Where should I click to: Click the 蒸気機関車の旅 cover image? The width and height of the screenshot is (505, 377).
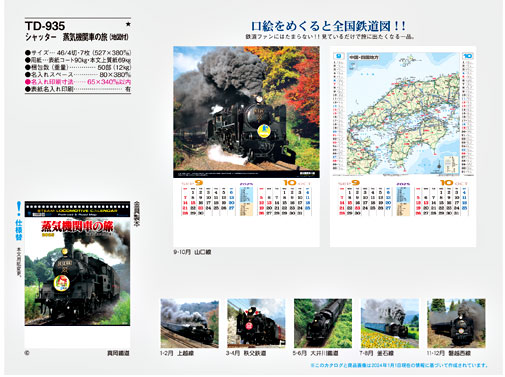[77, 263]
